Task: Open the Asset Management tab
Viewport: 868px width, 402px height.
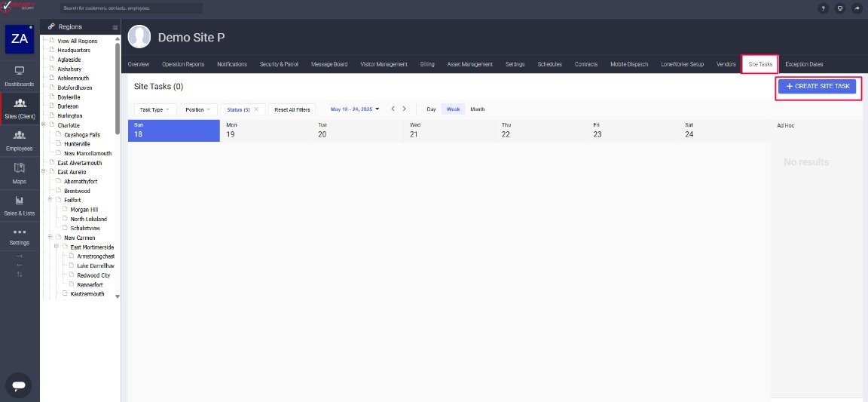Action: tap(470, 64)
